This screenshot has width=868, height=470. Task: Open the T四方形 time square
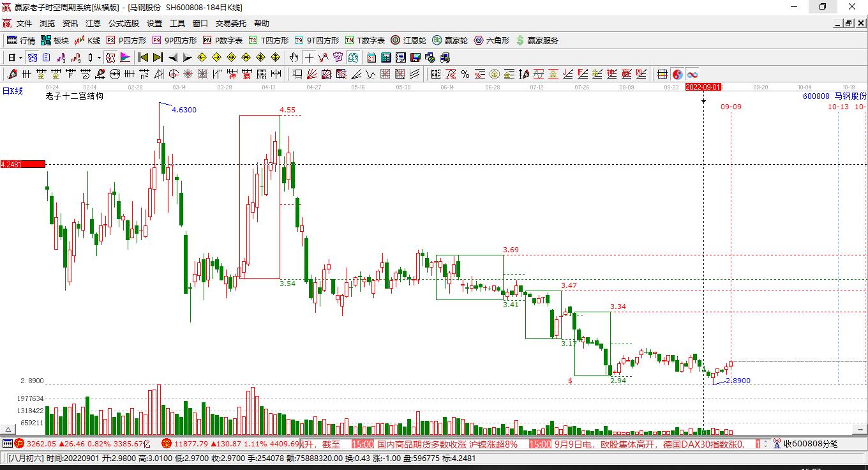[269, 40]
